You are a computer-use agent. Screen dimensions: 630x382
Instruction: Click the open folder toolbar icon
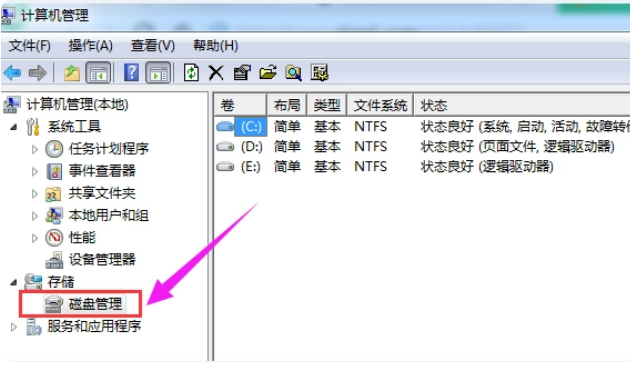268,73
